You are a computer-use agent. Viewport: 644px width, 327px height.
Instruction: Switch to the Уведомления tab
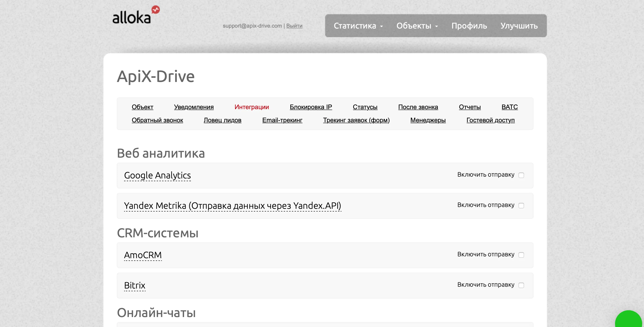pos(194,107)
